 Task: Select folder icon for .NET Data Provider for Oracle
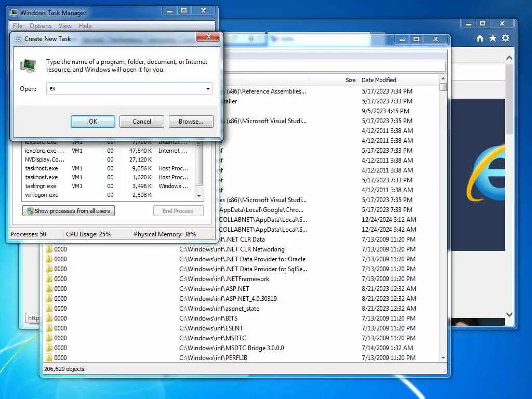tap(49, 259)
